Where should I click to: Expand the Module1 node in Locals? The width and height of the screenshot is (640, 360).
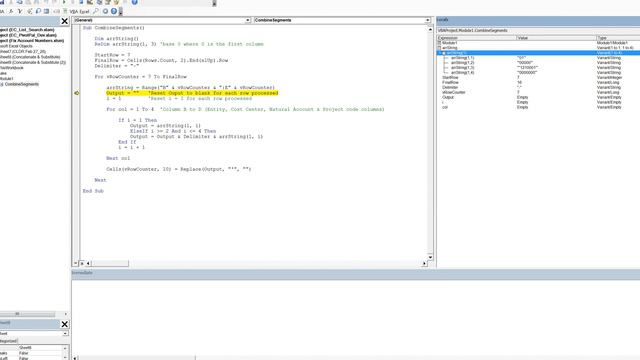click(439, 43)
